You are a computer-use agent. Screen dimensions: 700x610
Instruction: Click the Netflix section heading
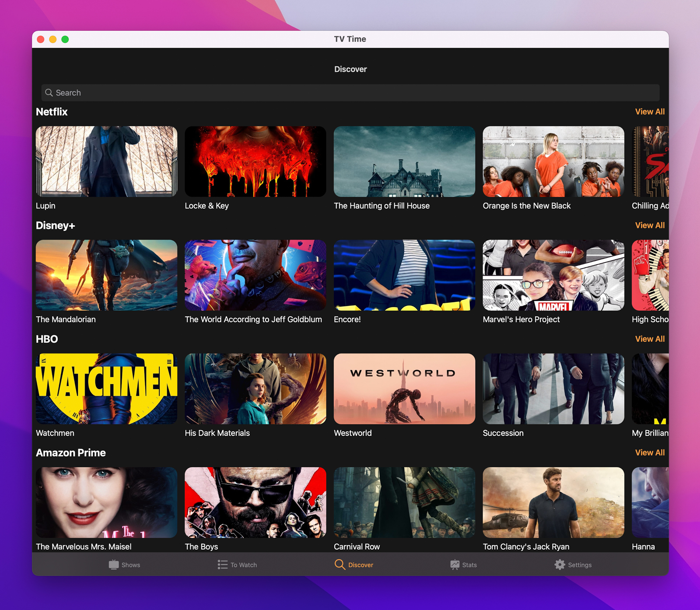click(52, 112)
